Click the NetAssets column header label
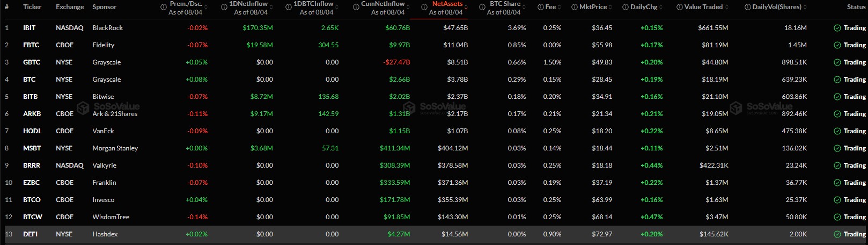The width and height of the screenshot is (868, 245). [447, 4]
